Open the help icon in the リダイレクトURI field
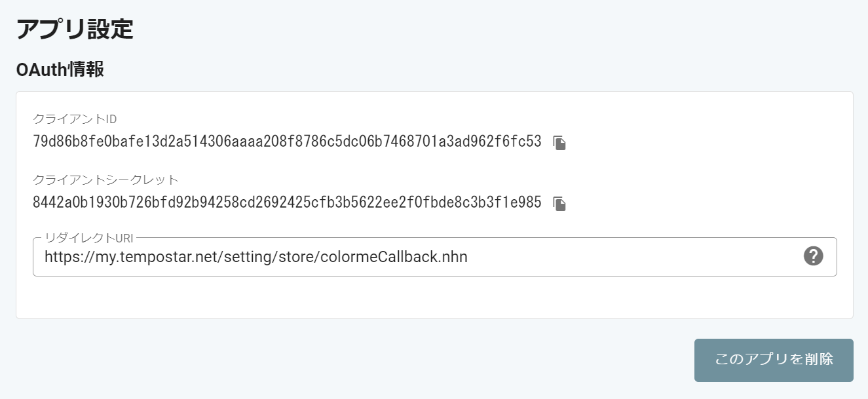Image resolution: width=868 pixels, height=399 pixels. (813, 256)
